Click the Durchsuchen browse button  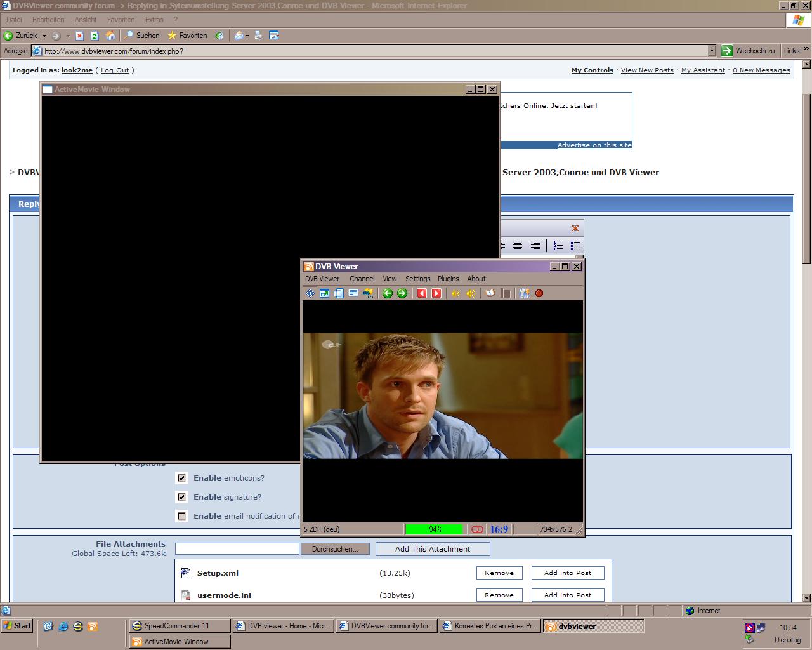pyautogui.click(x=335, y=549)
